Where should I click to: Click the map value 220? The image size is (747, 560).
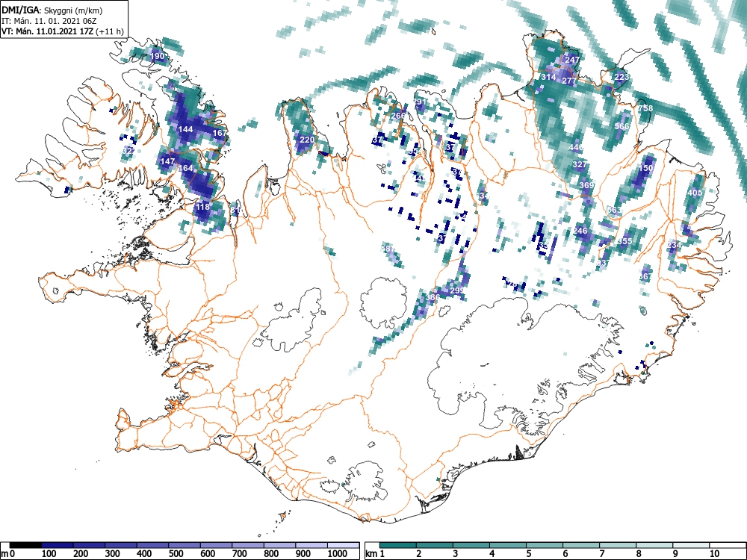[307, 140]
